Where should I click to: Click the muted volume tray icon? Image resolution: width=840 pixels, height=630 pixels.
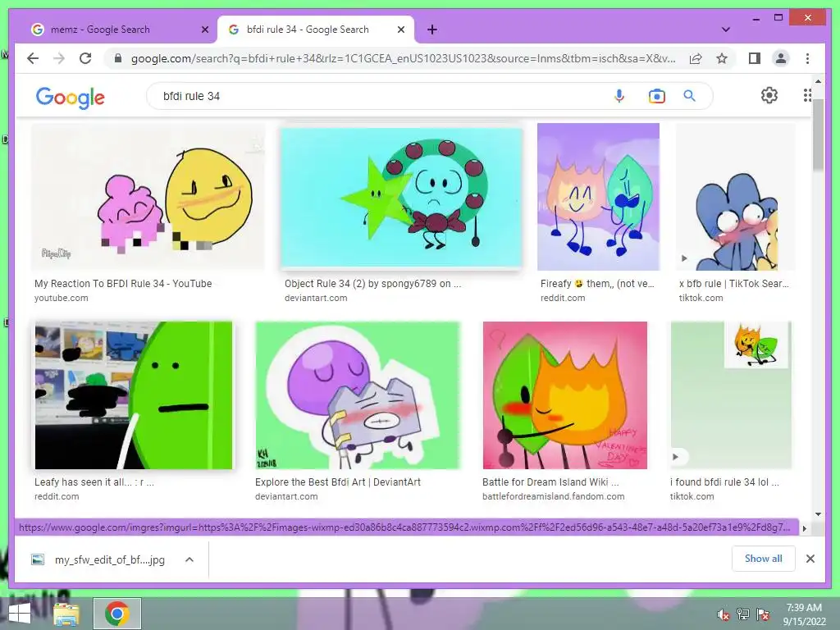point(724,614)
